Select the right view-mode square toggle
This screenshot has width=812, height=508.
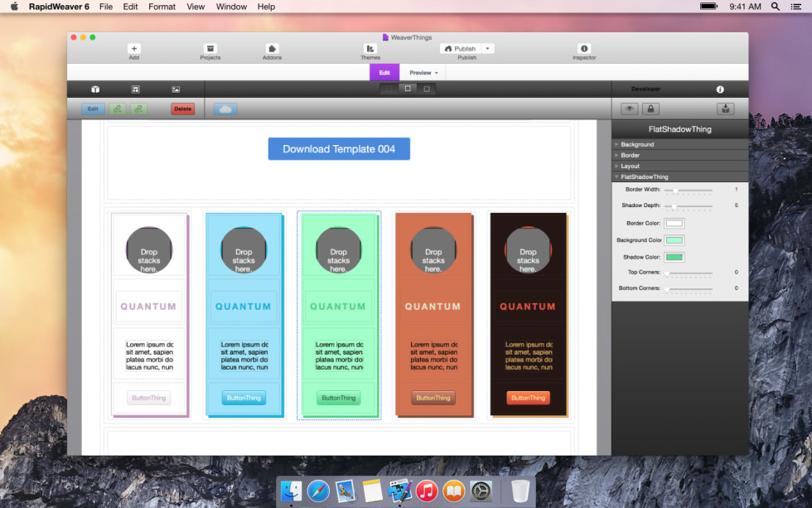tap(427, 89)
